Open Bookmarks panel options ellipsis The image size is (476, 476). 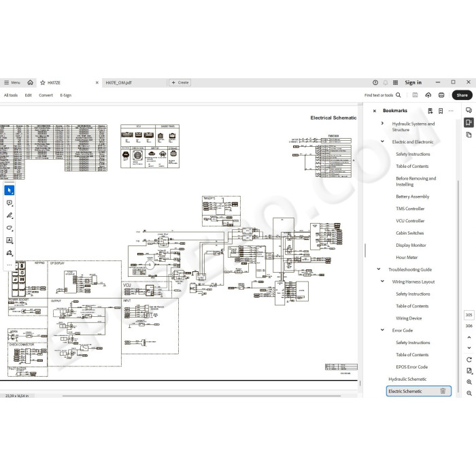pos(451,111)
